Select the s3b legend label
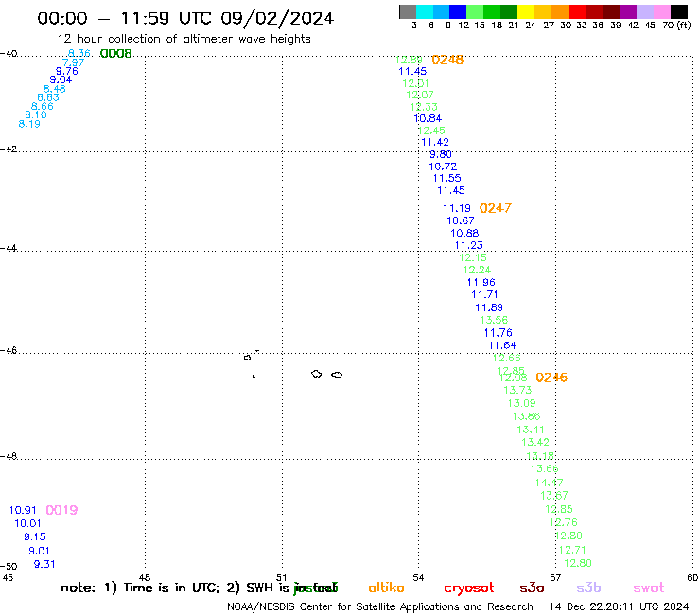 pyautogui.click(x=588, y=589)
